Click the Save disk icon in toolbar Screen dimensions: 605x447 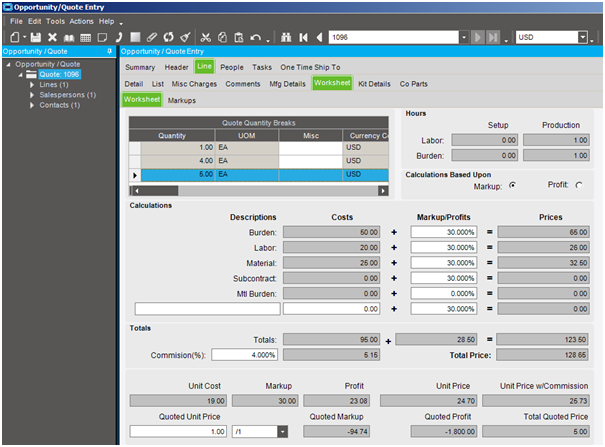[36, 37]
